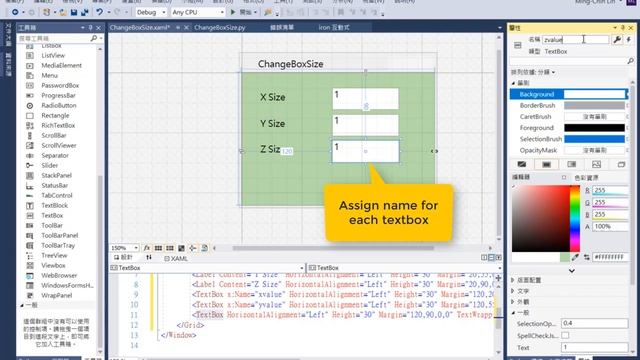This screenshot has height=360, width=640.
Task: Click the vertical split view icon
Action: [484, 258]
